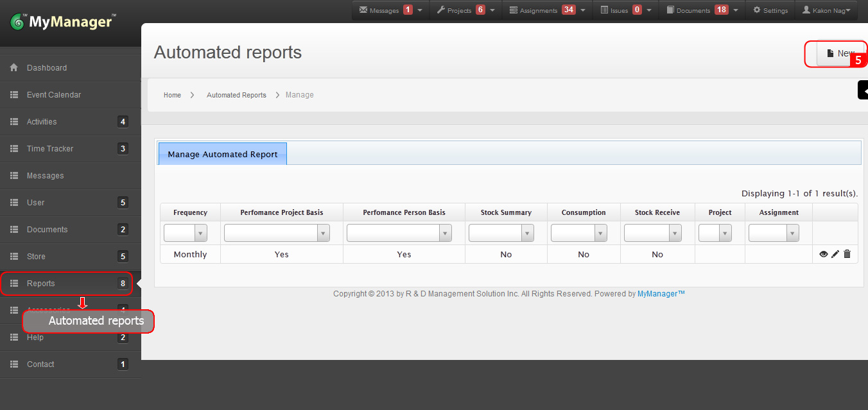Viewport: 868px width, 410px height.
Task: Open the Kakon Nag user menu
Action: [x=829, y=10]
